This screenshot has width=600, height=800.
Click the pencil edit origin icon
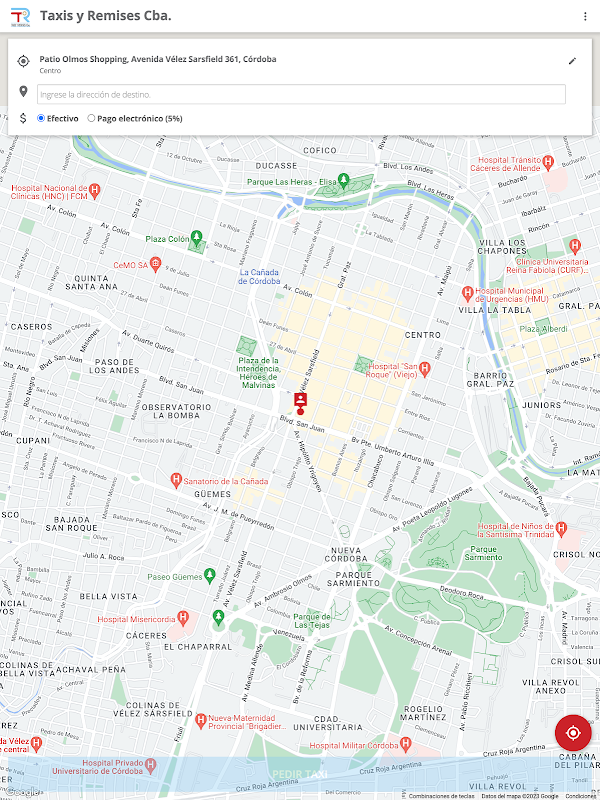tap(572, 61)
